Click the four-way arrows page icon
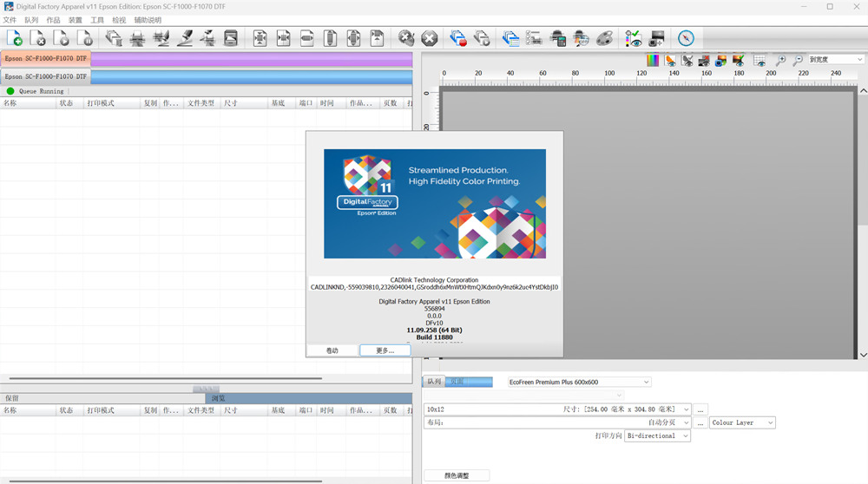The image size is (868, 484). pyautogui.click(x=354, y=38)
